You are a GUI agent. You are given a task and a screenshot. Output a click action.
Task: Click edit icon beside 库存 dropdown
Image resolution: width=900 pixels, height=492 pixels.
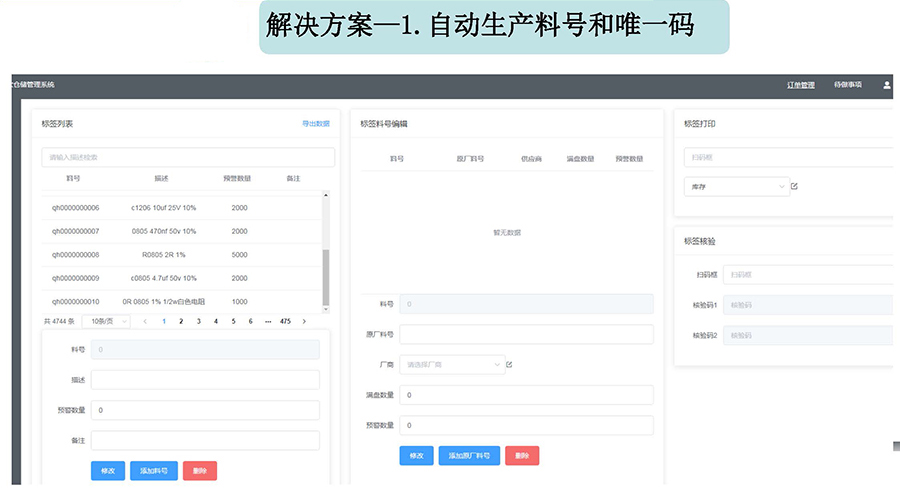(x=795, y=186)
